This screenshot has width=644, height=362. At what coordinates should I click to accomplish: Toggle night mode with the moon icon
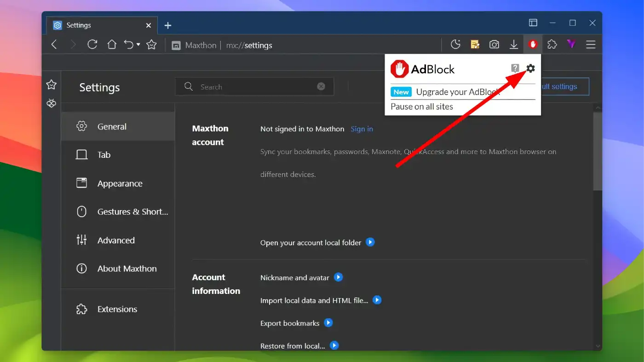tap(455, 44)
